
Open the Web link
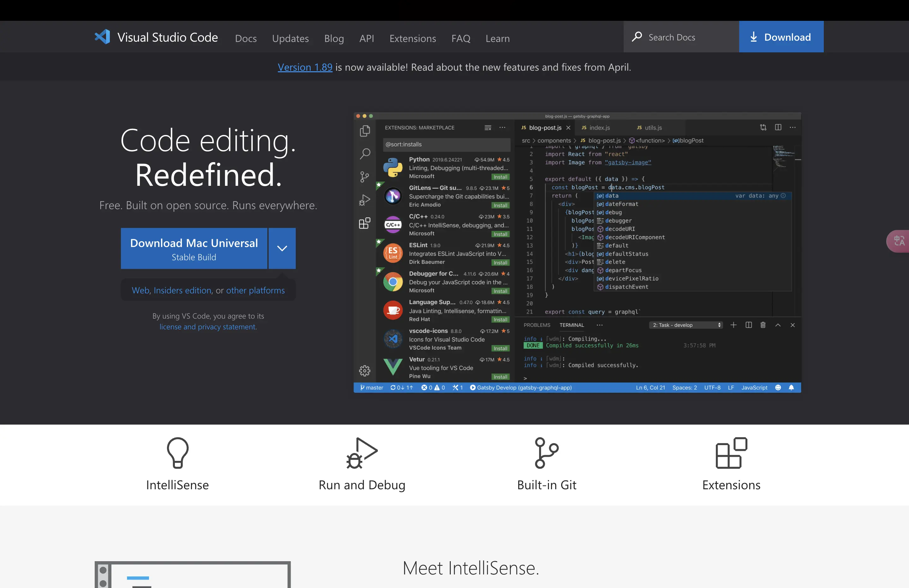click(x=140, y=290)
